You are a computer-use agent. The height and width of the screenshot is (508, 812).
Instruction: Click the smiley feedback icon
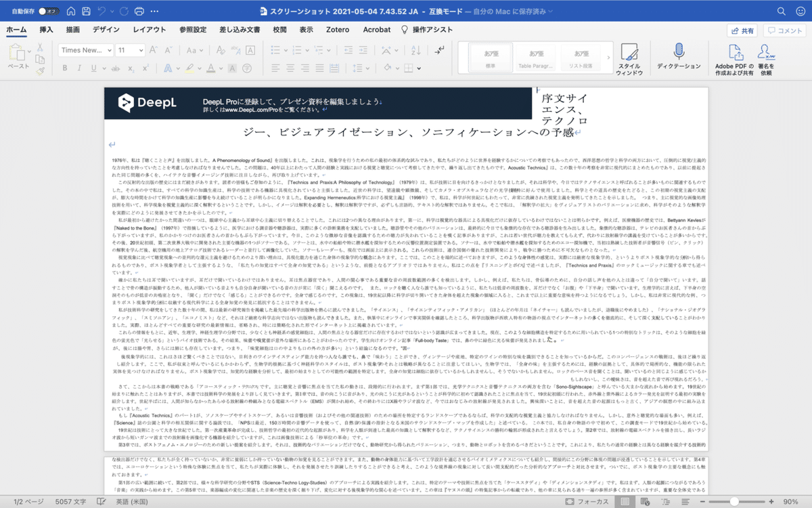(x=799, y=12)
